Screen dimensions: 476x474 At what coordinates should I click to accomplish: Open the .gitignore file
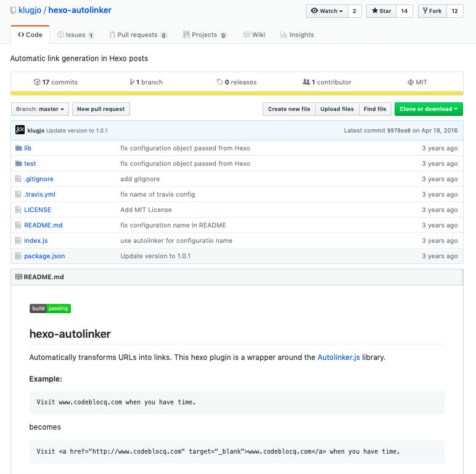point(39,179)
